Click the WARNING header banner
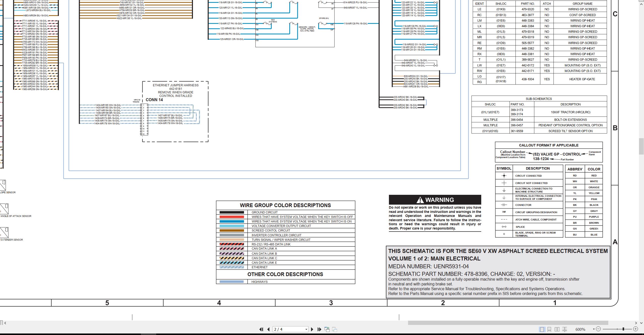Viewport: 644px width, 335px height. pos(435,200)
